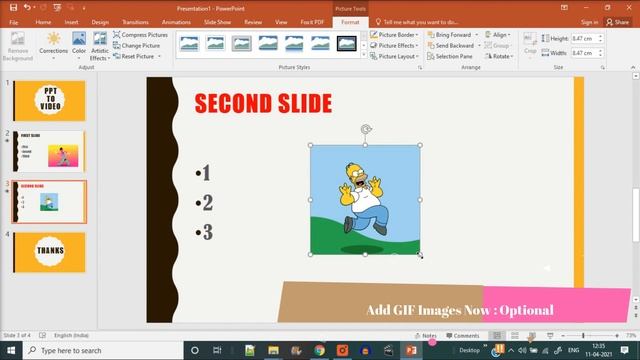The image size is (640, 360).
Task: Click Send Backward
Action: (x=451, y=45)
